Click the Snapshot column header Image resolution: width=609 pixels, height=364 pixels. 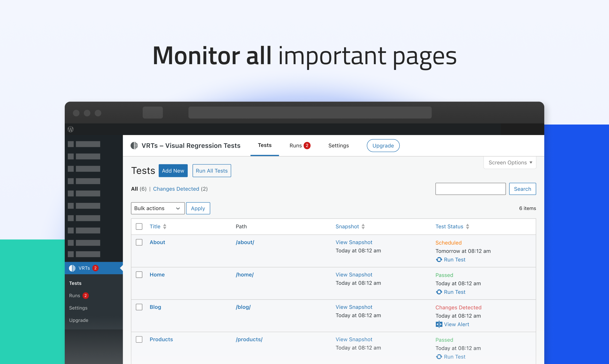347,226
